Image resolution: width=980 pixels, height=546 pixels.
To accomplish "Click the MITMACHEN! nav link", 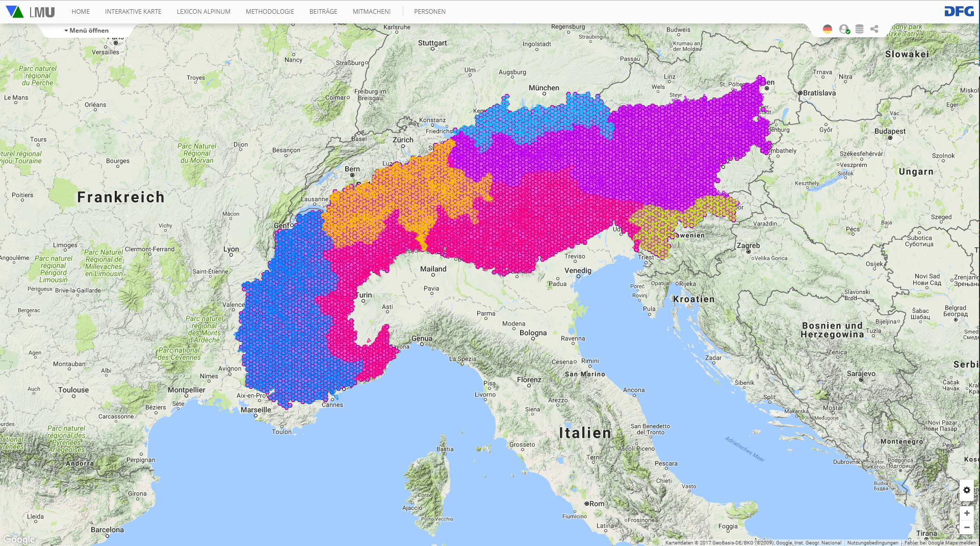I will (371, 12).
